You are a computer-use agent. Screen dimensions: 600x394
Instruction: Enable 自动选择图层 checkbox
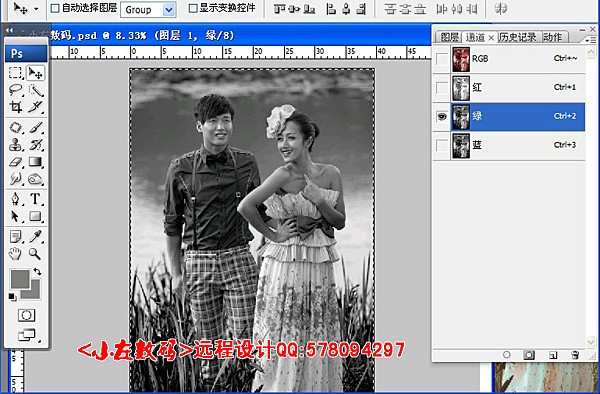[x=55, y=8]
